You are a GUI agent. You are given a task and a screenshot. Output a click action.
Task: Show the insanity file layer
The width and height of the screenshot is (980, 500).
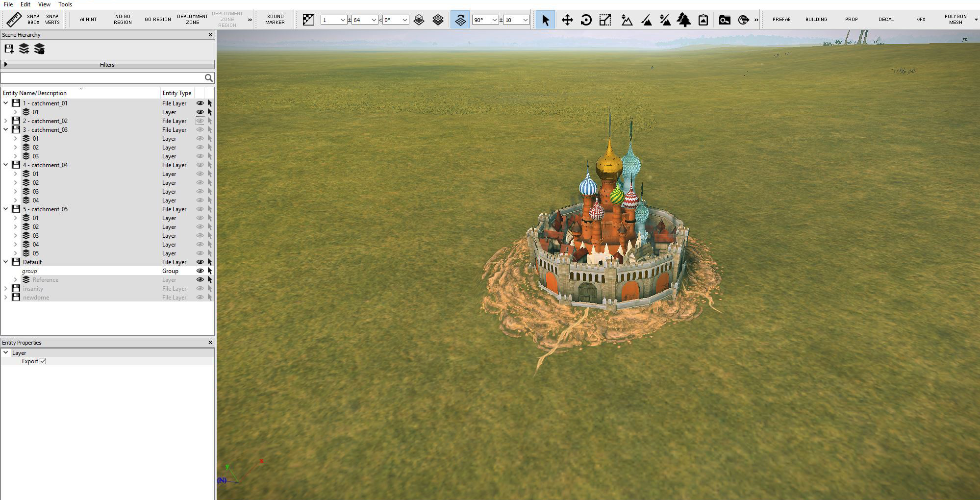200,289
